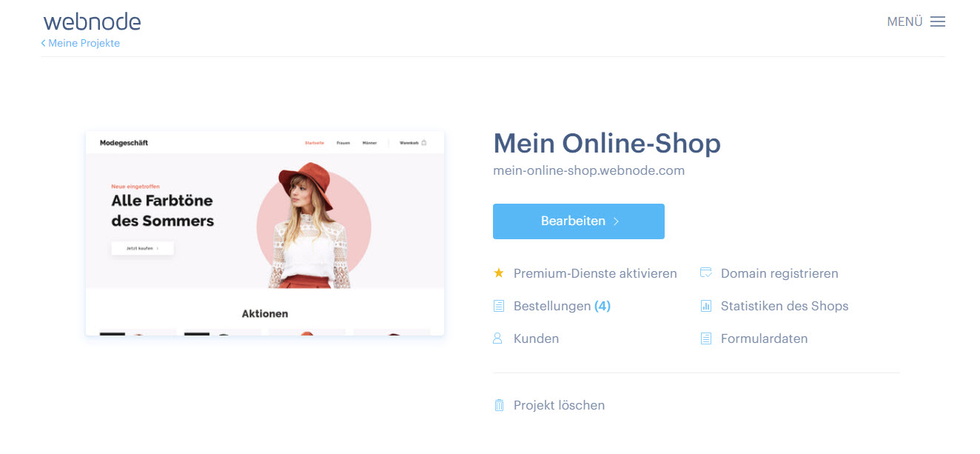Viewport: 980px width, 454px height.
Task: Open Bestellungen (4) link
Action: click(x=562, y=306)
